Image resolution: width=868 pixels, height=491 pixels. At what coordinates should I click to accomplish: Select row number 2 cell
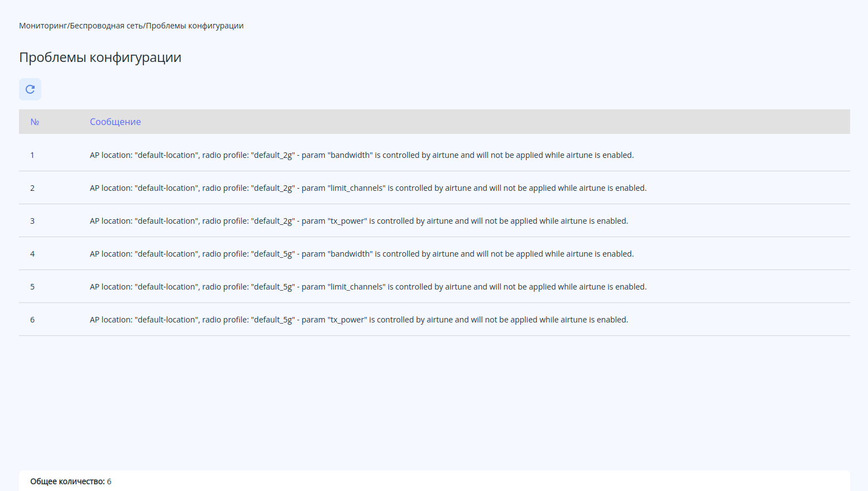click(x=32, y=188)
